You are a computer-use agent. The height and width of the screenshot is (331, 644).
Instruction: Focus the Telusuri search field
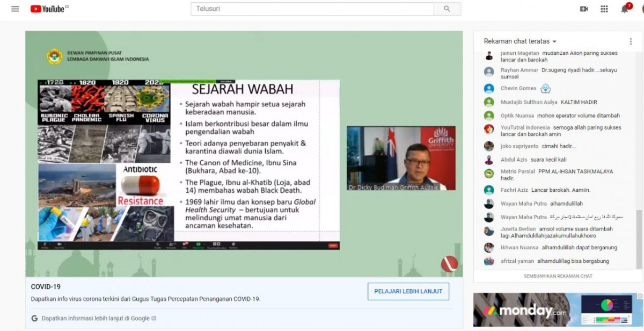tap(312, 9)
